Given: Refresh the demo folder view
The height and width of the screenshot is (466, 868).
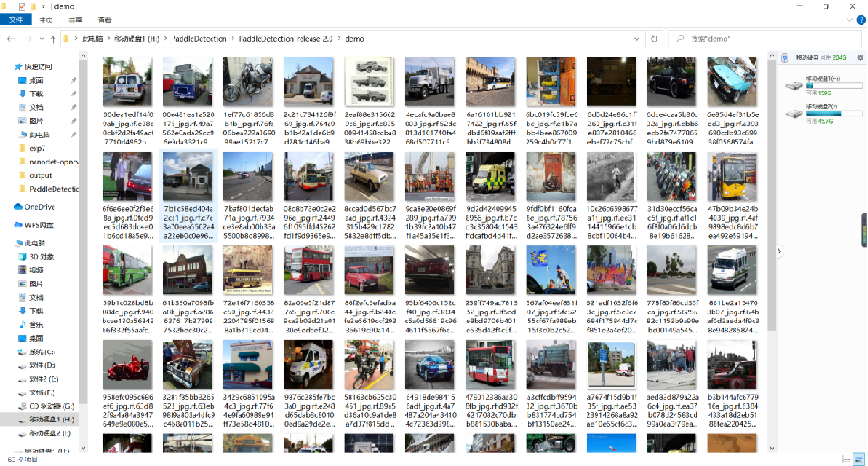Looking at the screenshot, I should [x=655, y=39].
